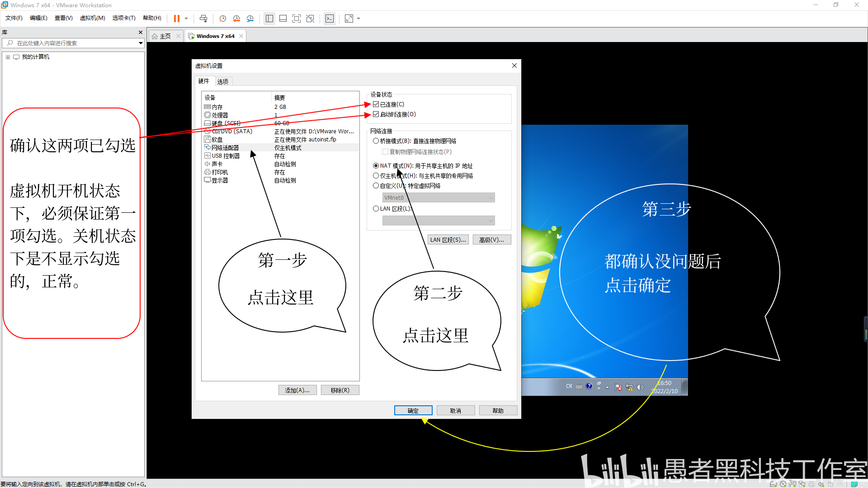Click the console view toolbar icon

(x=330, y=19)
